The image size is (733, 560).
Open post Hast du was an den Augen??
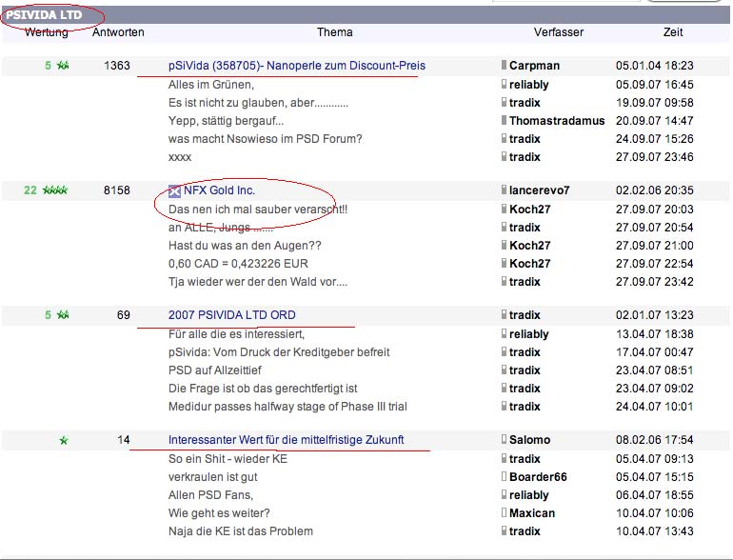click(245, 246)
